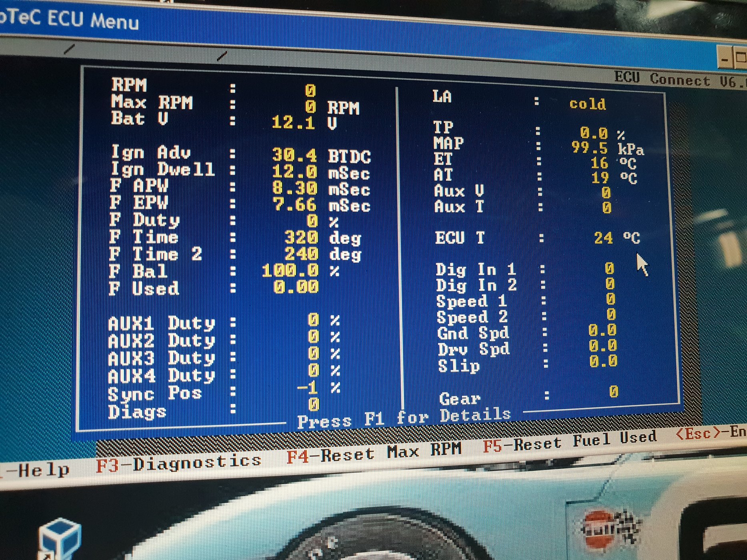Click the Diags label

tap(137, 412)
